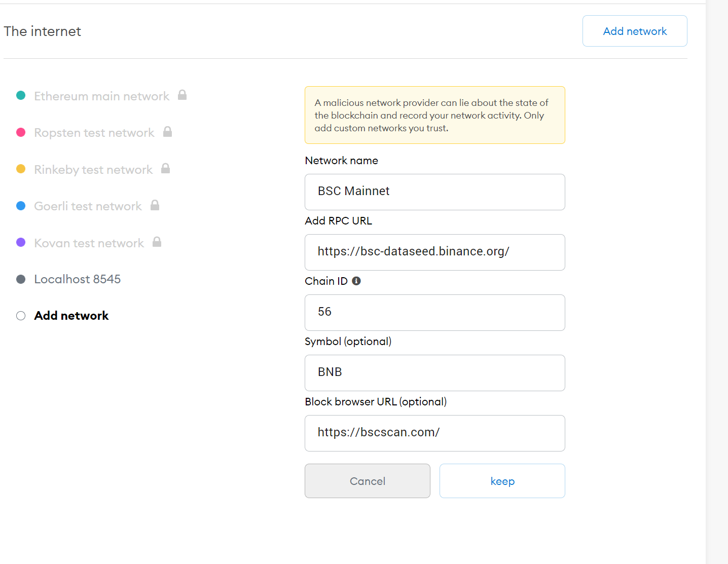Open Rinkeby test network entry
728x564 pixels.
coord(93,170)
